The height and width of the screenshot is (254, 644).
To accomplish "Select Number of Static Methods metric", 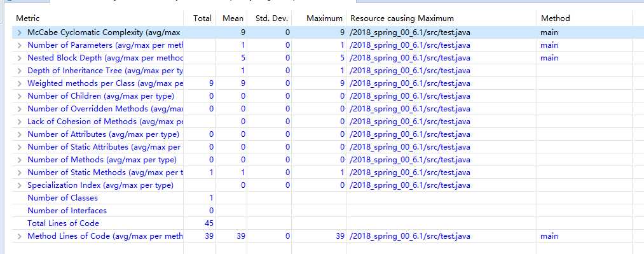I will (x=105, y=173).
